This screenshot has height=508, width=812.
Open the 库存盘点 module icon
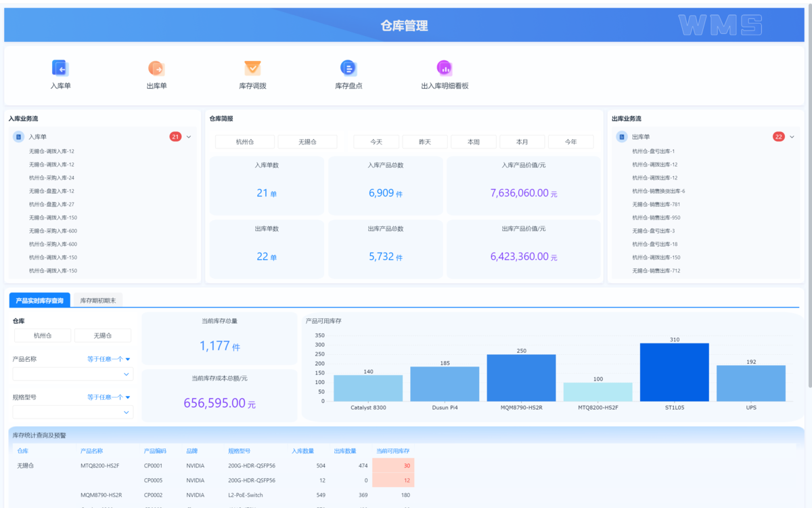(348, 68)
